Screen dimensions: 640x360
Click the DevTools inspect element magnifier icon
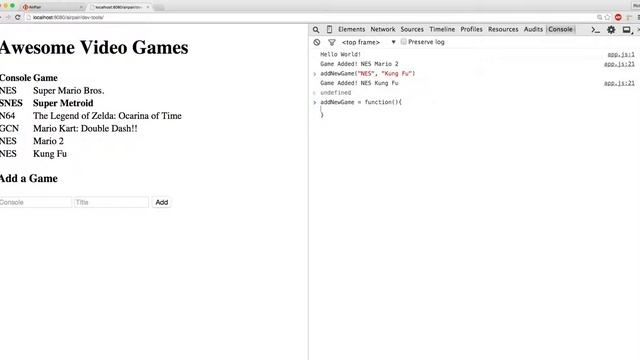point(316,29)
